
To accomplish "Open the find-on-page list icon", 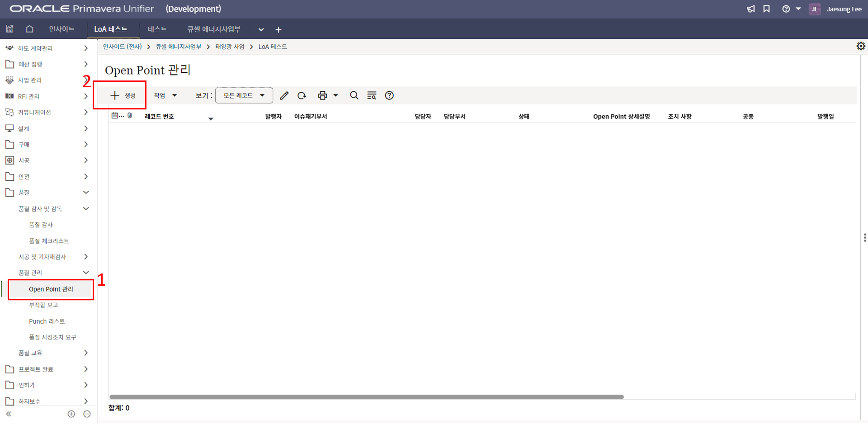I will (x=372, y=95).
